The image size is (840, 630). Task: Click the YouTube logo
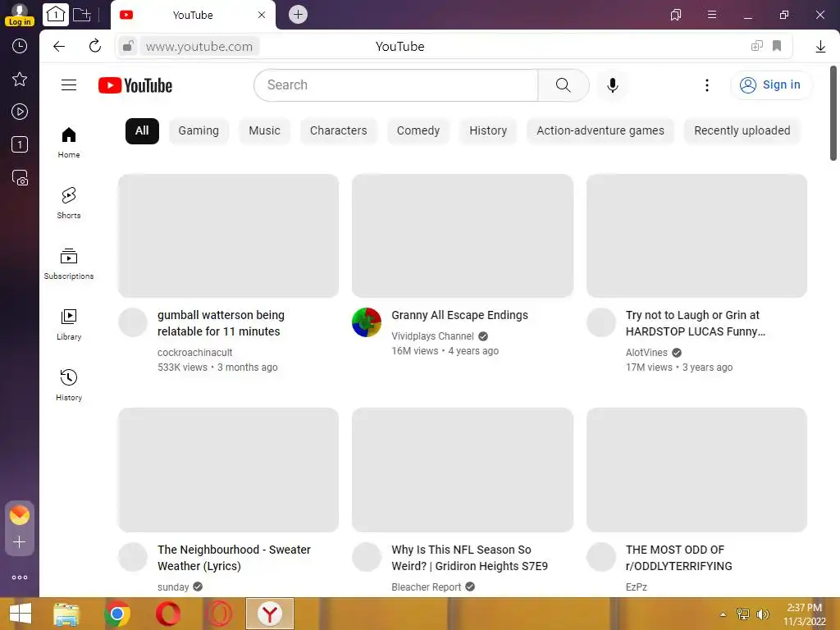pos(135,85)
